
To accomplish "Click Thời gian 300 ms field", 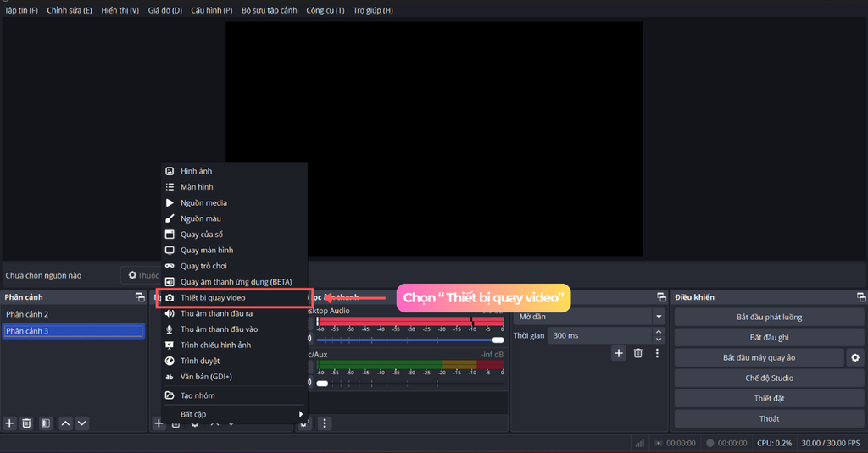I will click(x=600, y=336).
